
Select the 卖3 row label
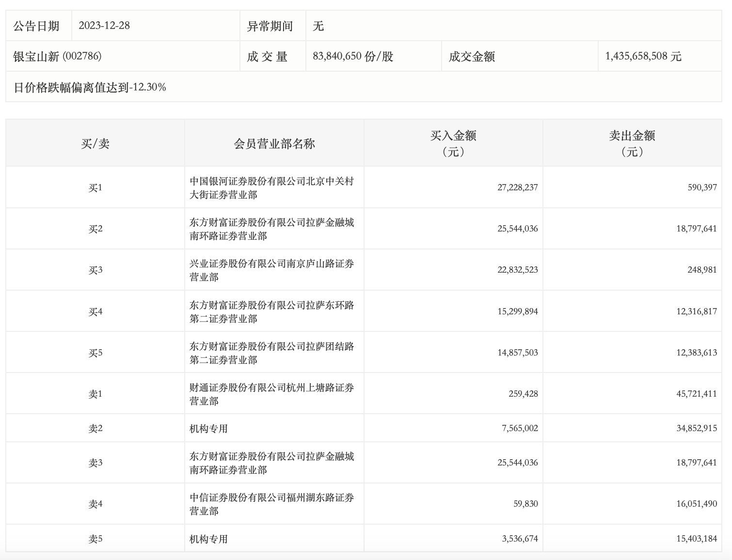click(x=95, y=463)
